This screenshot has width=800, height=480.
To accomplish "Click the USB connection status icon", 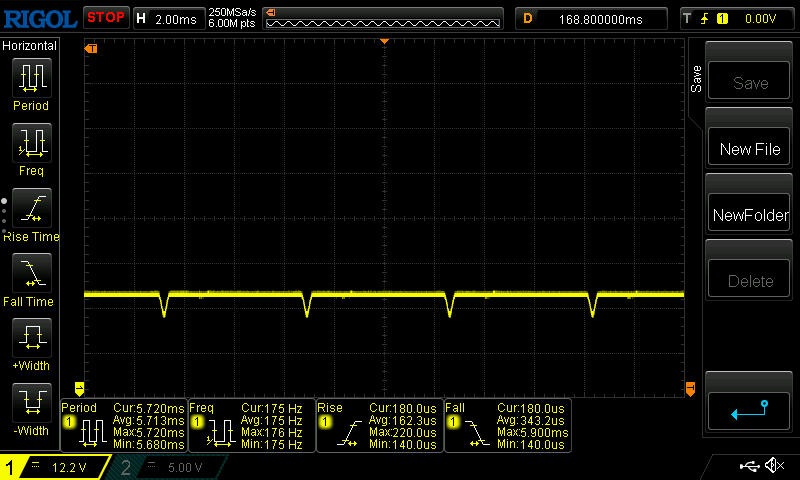I will point(749,466).
